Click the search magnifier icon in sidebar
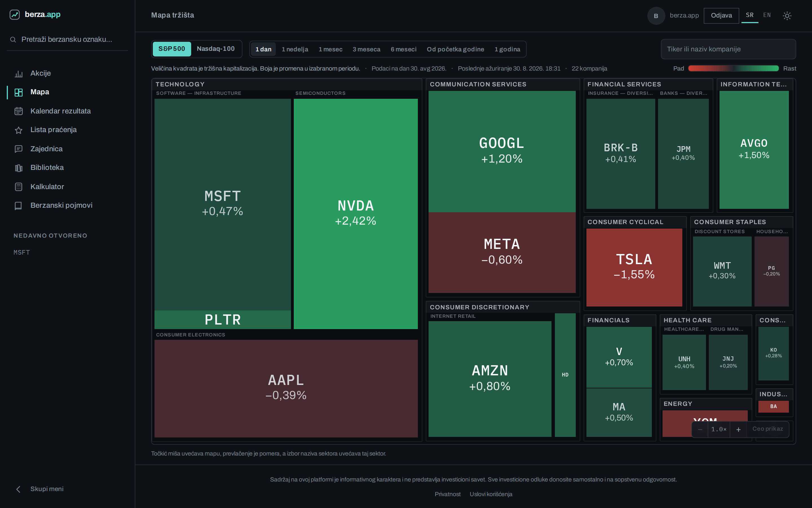812x508 pixels. [13, 40]
